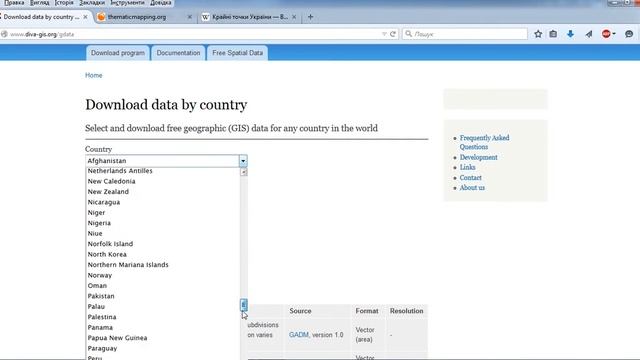Open the Правка menu

coord(14,3)
